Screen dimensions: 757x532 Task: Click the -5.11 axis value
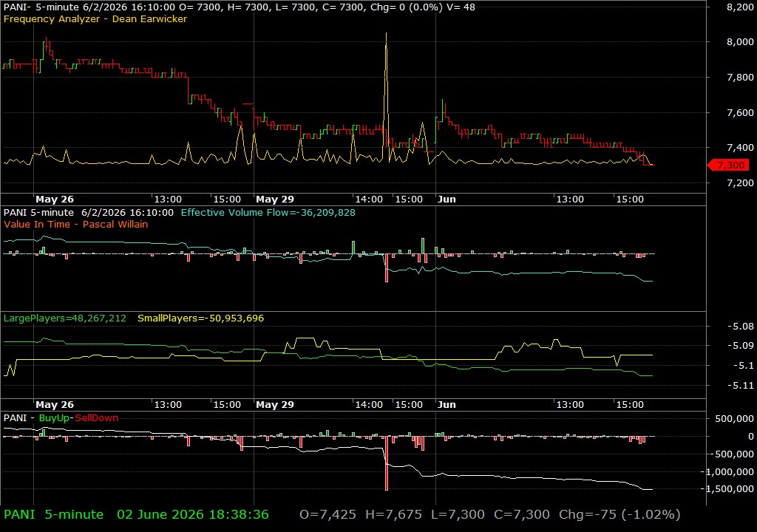click(741, 385)
